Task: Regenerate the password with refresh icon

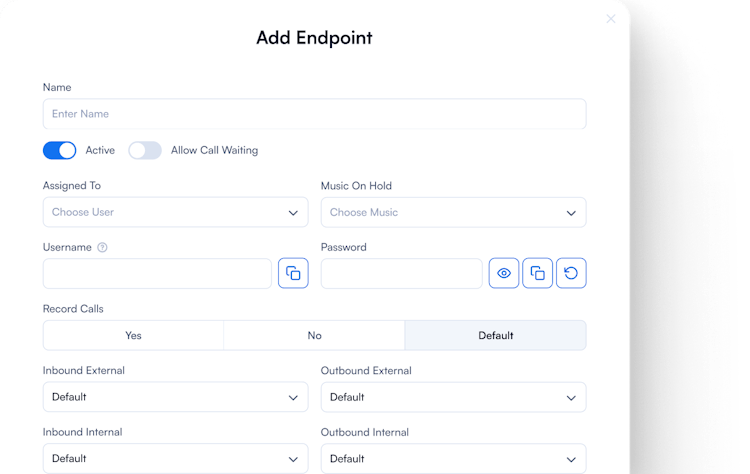Action: point(571,274)
